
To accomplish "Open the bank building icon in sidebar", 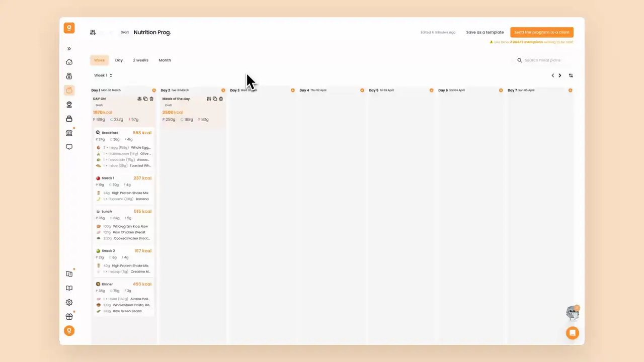I will 69,133.
